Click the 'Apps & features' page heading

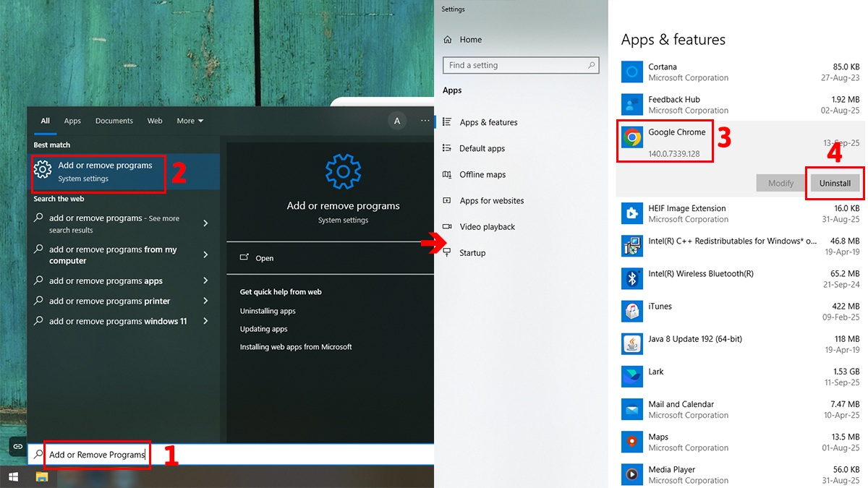click(x=673, y=40)
